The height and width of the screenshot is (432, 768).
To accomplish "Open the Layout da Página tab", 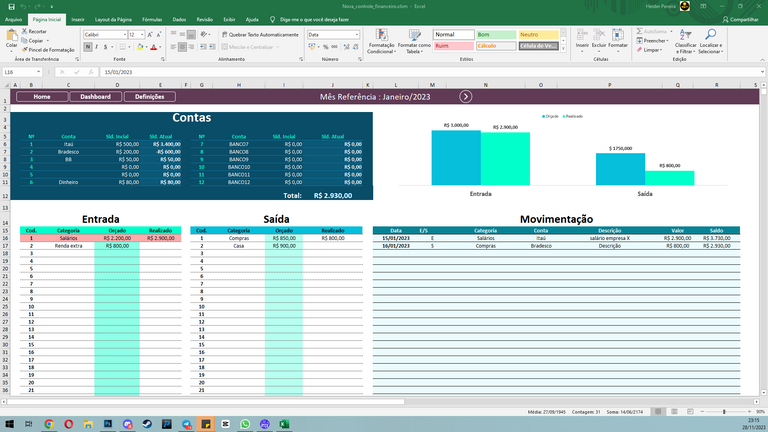I will pos(113,20).
